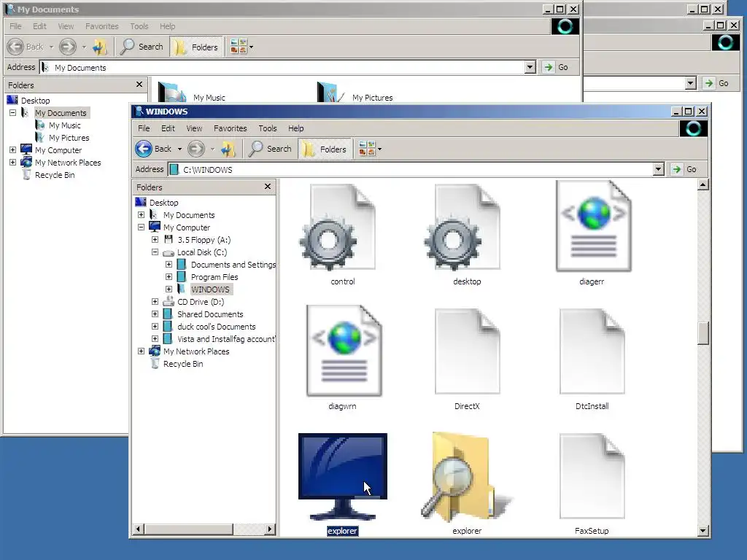Expand Documents and Settings node

pos(169,264)
